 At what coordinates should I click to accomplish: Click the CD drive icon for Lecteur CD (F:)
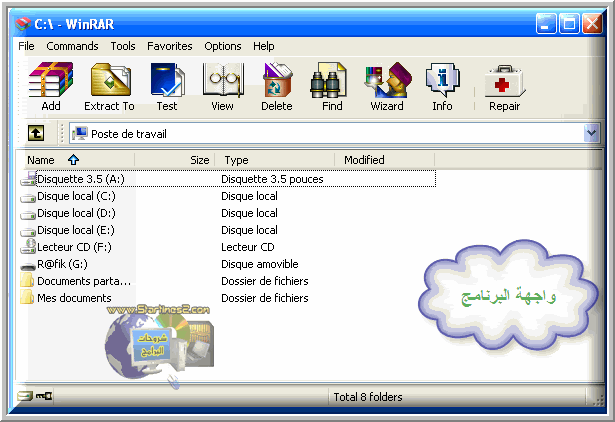[28, 247]
